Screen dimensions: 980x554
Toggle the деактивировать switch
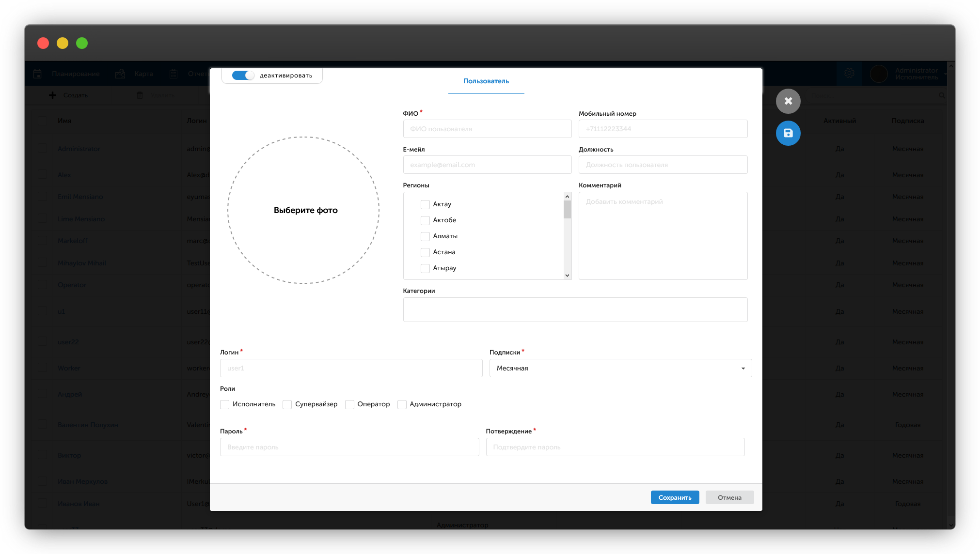(243, 76)
